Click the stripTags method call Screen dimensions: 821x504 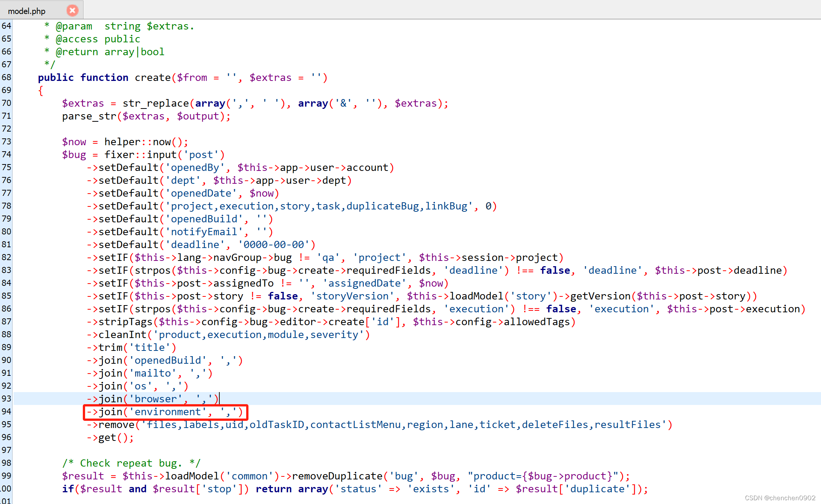point(125,322)
